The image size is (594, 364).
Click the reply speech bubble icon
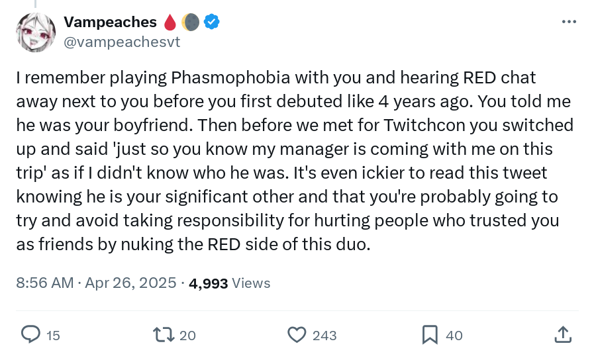pyautogui.click(x=31, y=335)
